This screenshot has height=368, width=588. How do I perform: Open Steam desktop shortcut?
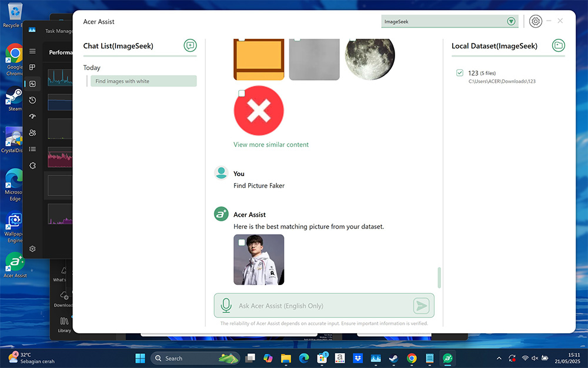coord(14,99)
